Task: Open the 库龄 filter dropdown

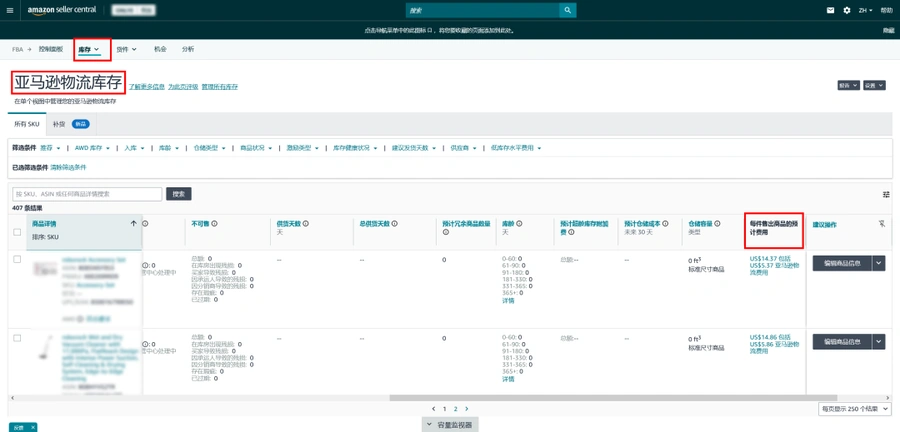Action: pyautogui.click(x=169, y=148)
